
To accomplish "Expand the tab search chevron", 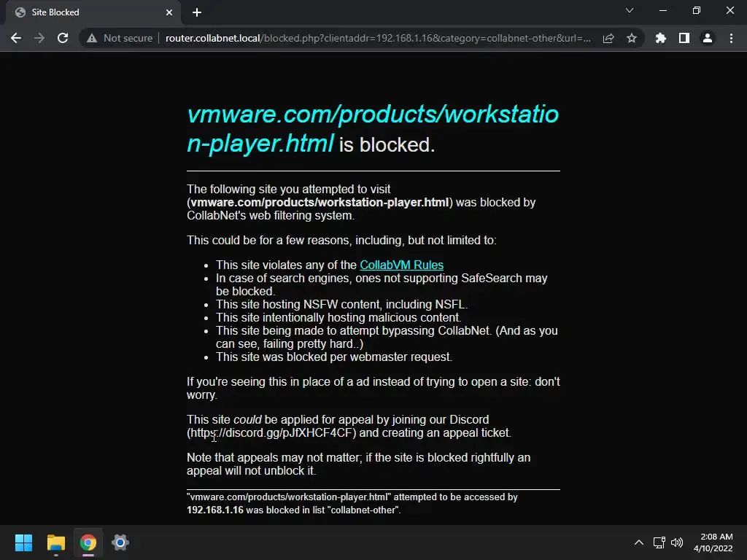I will pos(630,10).
